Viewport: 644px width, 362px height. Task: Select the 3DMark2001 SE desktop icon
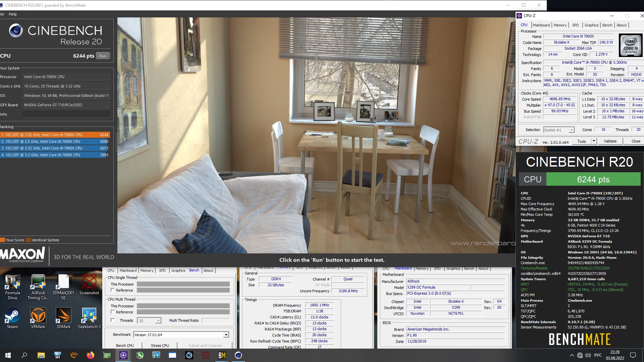63,287
